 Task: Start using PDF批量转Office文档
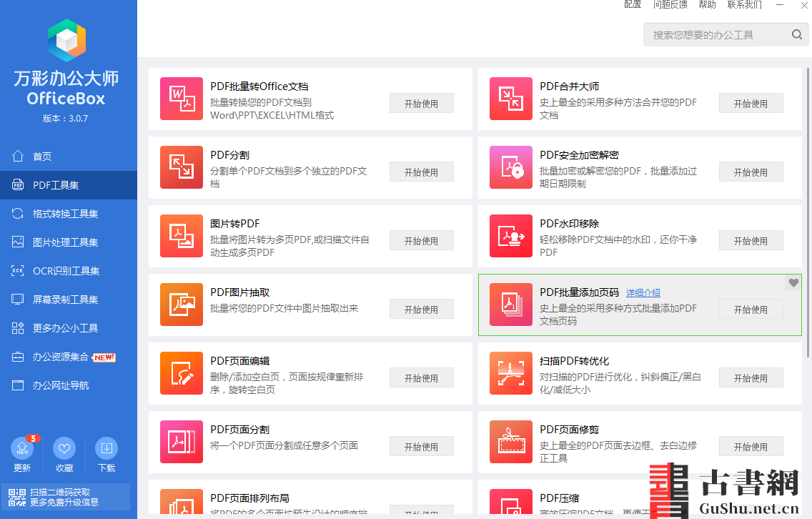tap(422, 104)
